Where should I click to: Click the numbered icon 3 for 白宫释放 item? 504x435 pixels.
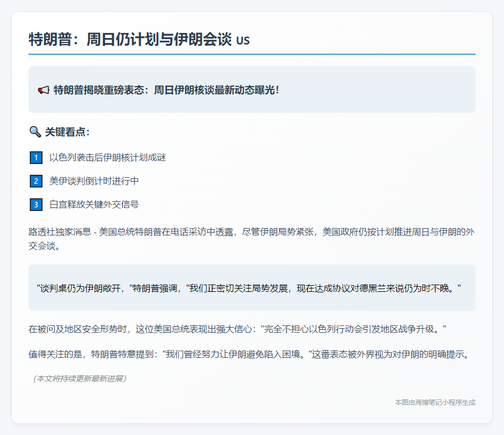point(36,205)
